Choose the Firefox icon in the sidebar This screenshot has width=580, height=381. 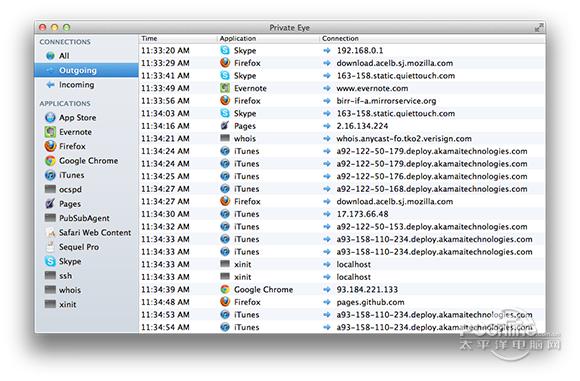[x=50, y=146]
